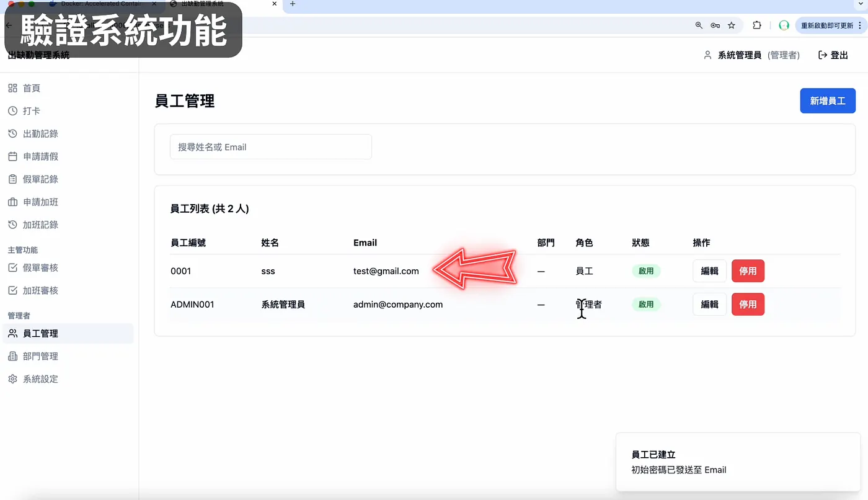This screenshot has height=500, width=868.
Task: Click employee number ADMIN001
Action: click(192, 305)
